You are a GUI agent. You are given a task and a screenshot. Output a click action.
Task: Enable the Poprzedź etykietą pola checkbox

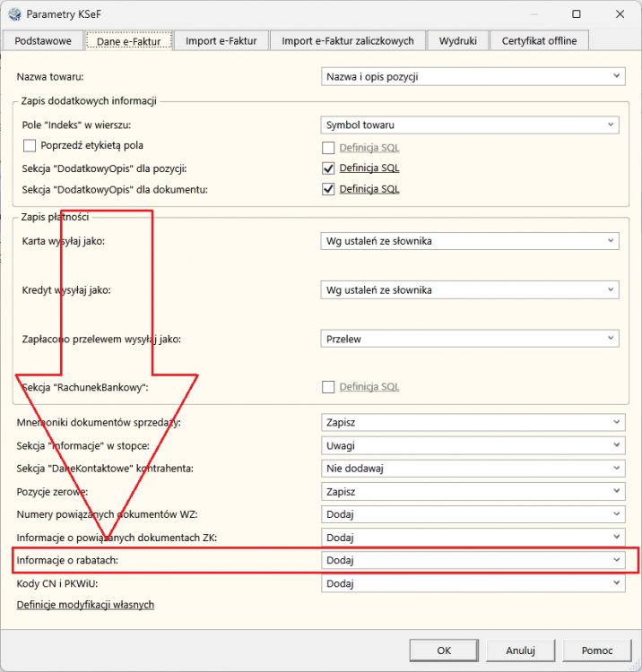pos(30,146)
